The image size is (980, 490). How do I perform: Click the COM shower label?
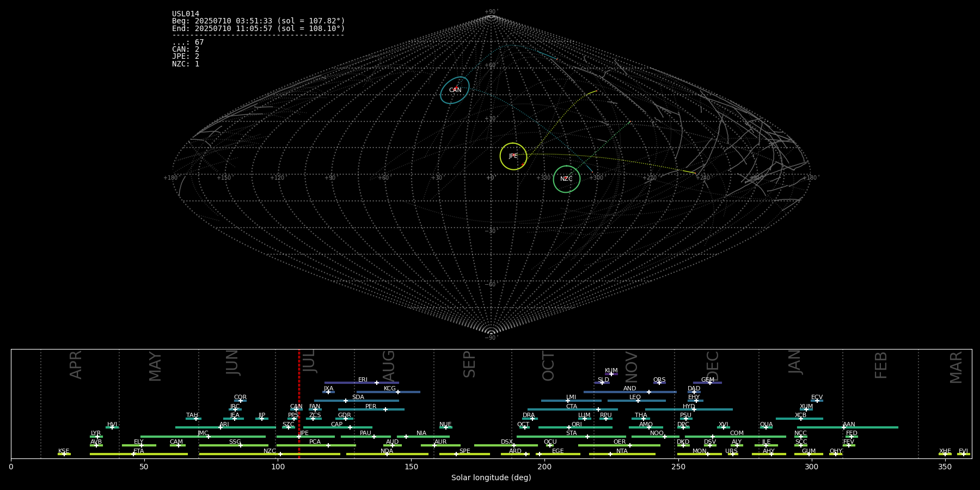[737, 433]
